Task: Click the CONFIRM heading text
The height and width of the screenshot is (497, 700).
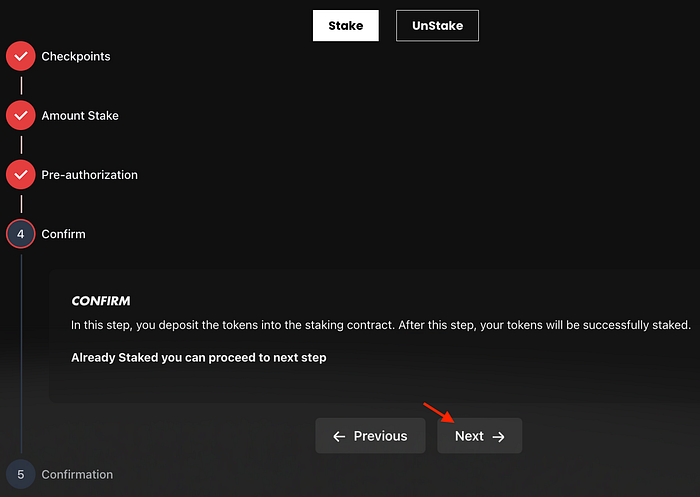Action: click(x=101, y=301)
